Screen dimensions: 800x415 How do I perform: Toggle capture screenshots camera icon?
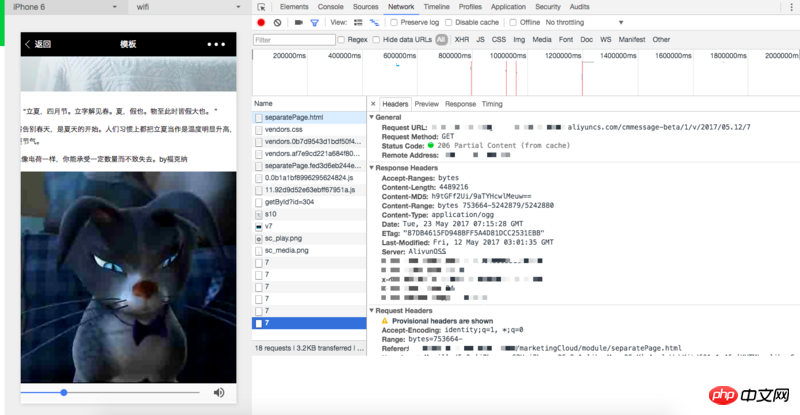pyautogui.click(x=299, y=22)
